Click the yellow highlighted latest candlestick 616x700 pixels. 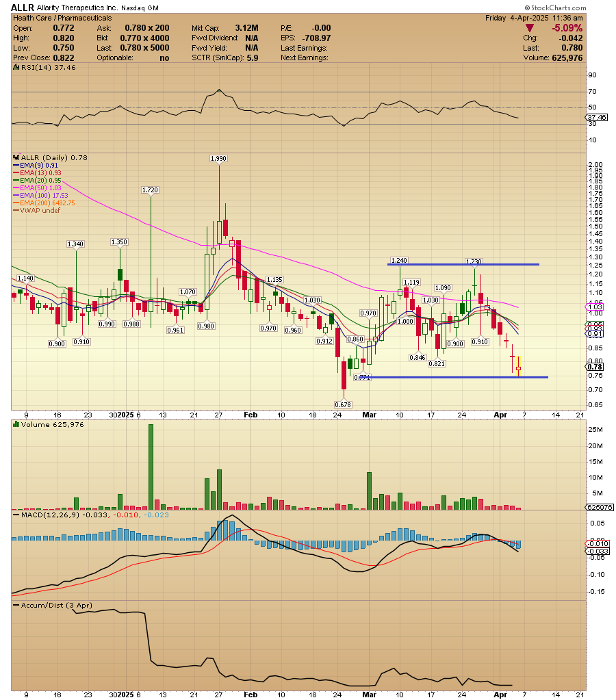pos(519,367)
